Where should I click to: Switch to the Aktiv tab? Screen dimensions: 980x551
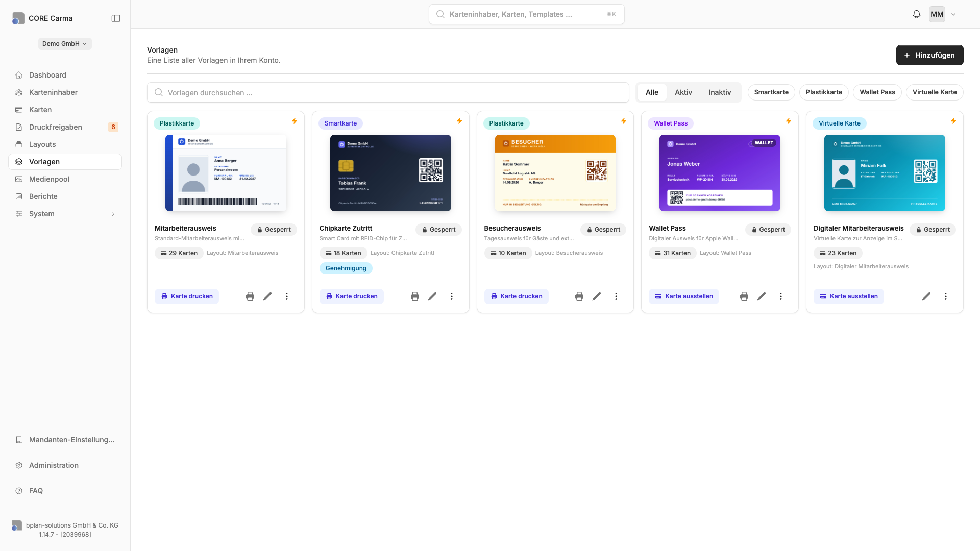(683, 92)
